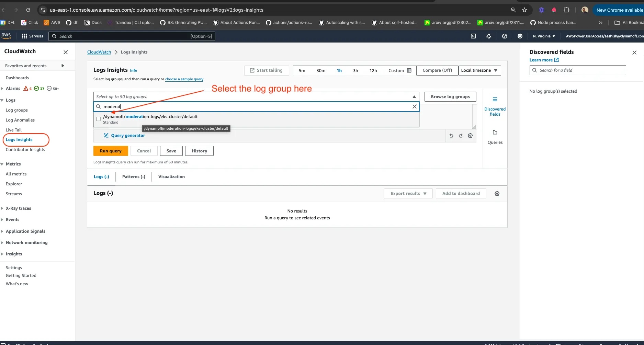Open the zoom indicator in address bar
This screenshot has height=345, width=644.
tap(513, 10)
